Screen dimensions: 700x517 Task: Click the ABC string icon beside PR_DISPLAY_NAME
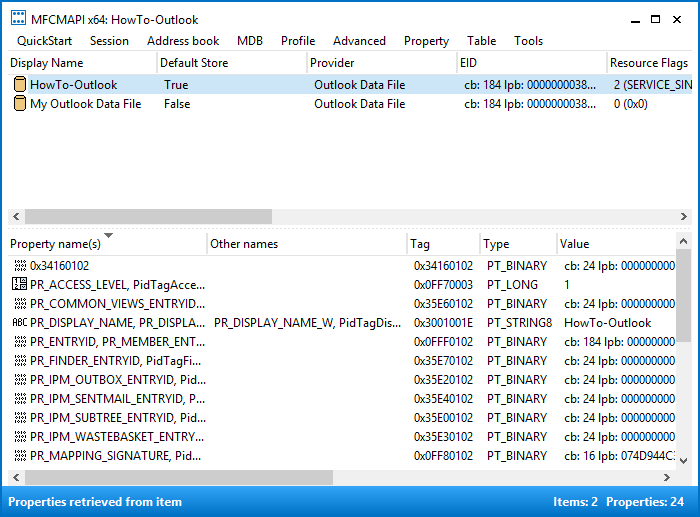pyautogui.click(x=19, y=322)
